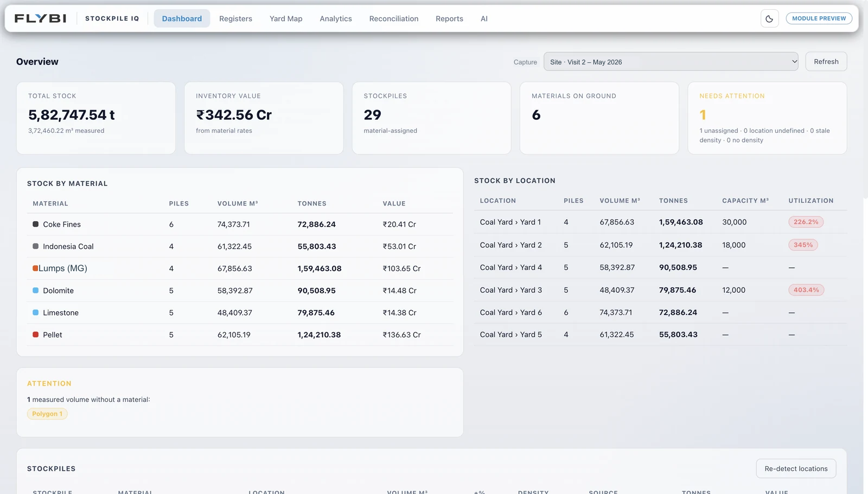Switch to the Dashboard tab
This screenshot has height=494, width=868.
point(182,18)
